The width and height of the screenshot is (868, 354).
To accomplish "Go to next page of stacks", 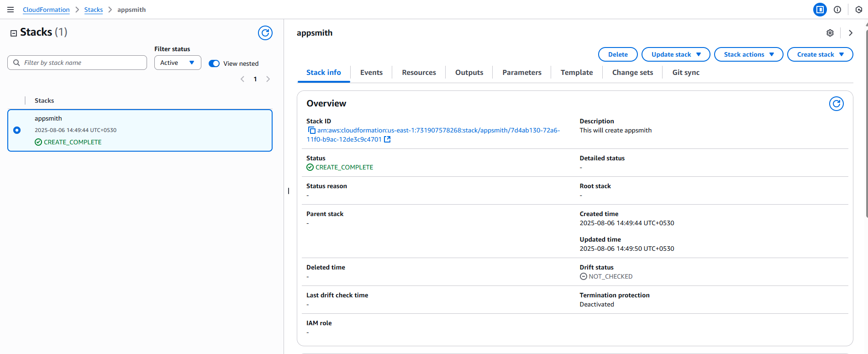I will [268, 79].
